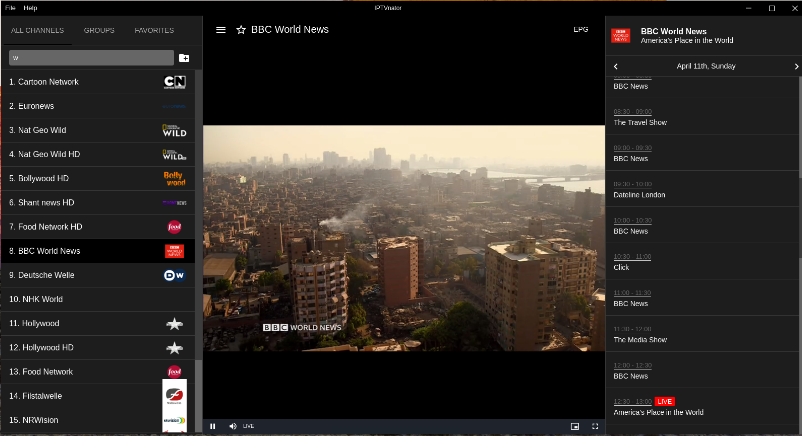Open the File menu

[10, 7]
